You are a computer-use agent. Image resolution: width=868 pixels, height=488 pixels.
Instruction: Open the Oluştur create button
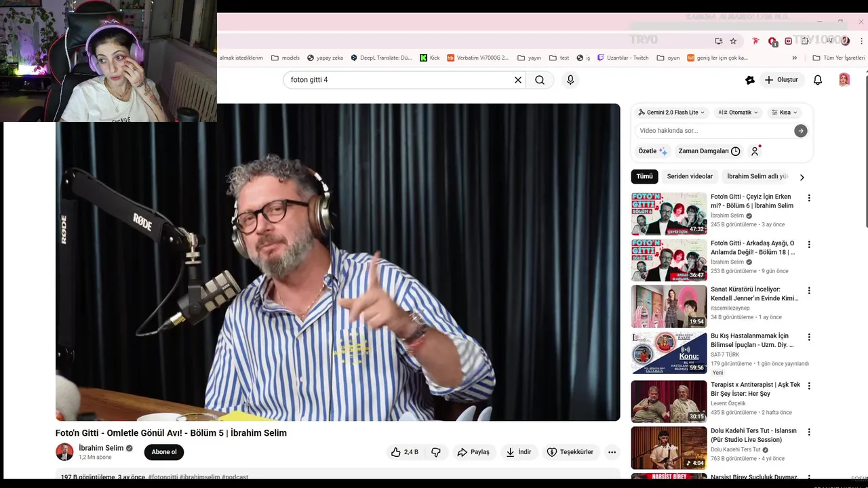781,80
